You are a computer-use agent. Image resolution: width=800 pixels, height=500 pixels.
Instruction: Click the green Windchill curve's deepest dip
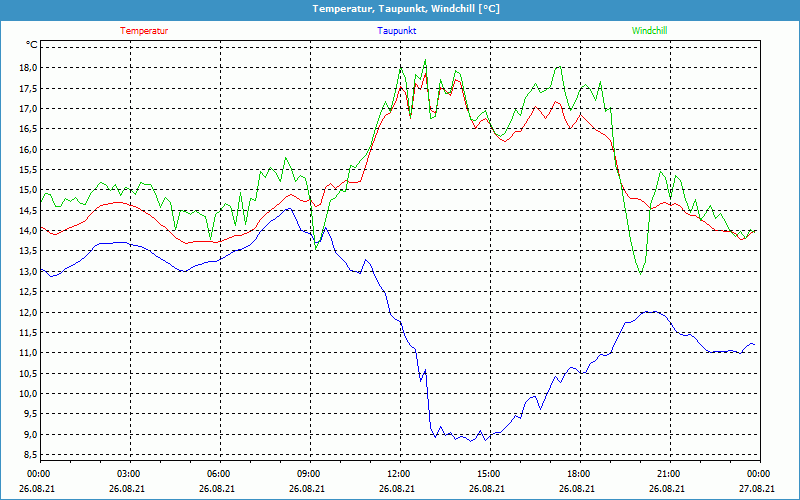pos(640,272)
